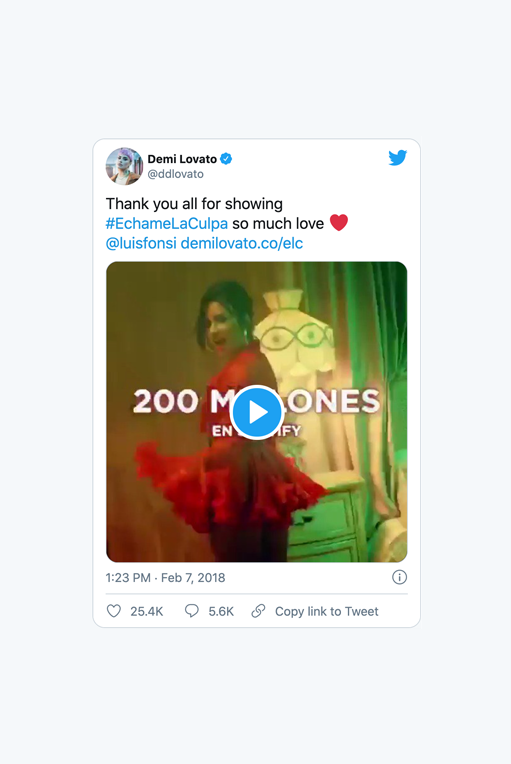511x764 pixels.
Task: Select Copy link to Tweet
Action: pyautogui.click(x=326, y=611)
